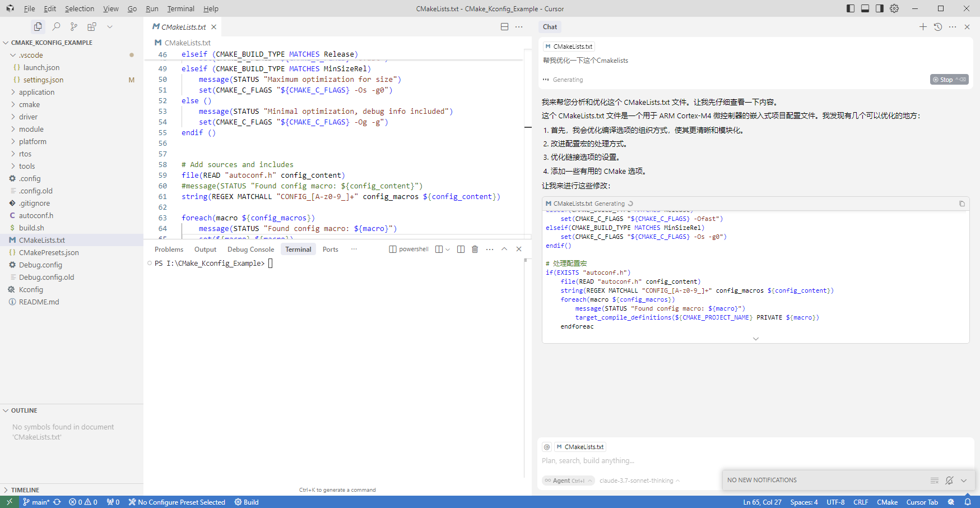The image size is (980, 508).
Task: Show more panel tabs ellipsis
Action: click(x=354, y=249)
